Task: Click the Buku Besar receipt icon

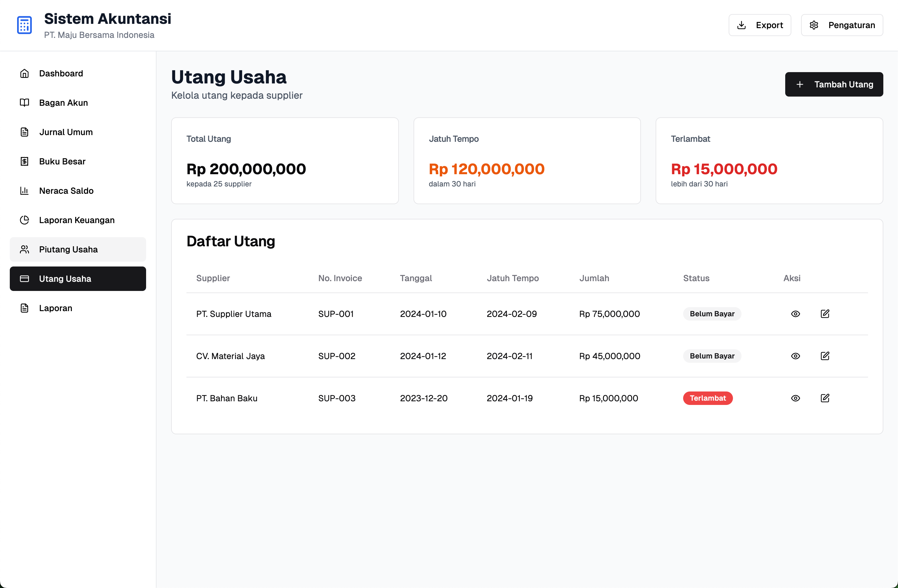Action: tap(24, 161)
